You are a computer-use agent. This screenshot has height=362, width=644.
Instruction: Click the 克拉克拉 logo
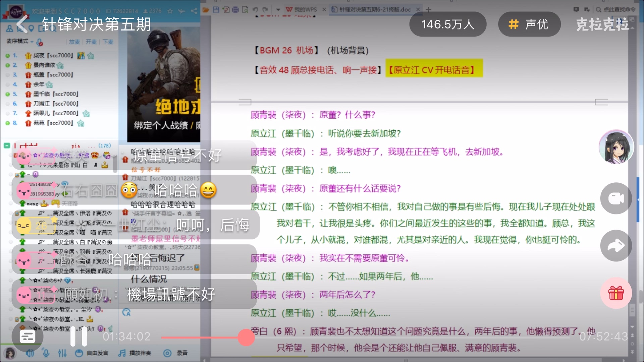[x=603, y=24]
